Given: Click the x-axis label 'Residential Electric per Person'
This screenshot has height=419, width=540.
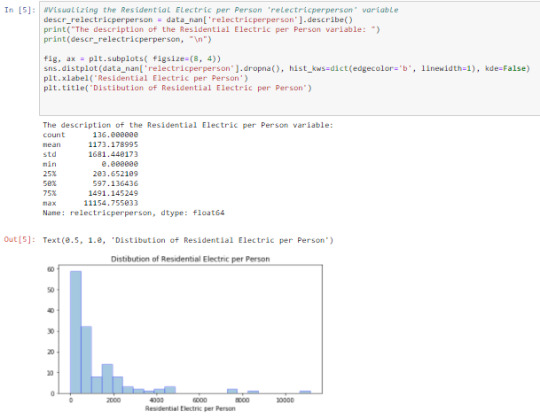Looking at the screenshot, I should tap(190, 408).
